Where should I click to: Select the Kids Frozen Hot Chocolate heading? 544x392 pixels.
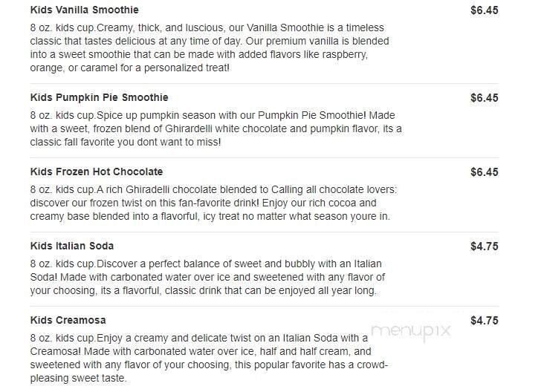point(96,171)
